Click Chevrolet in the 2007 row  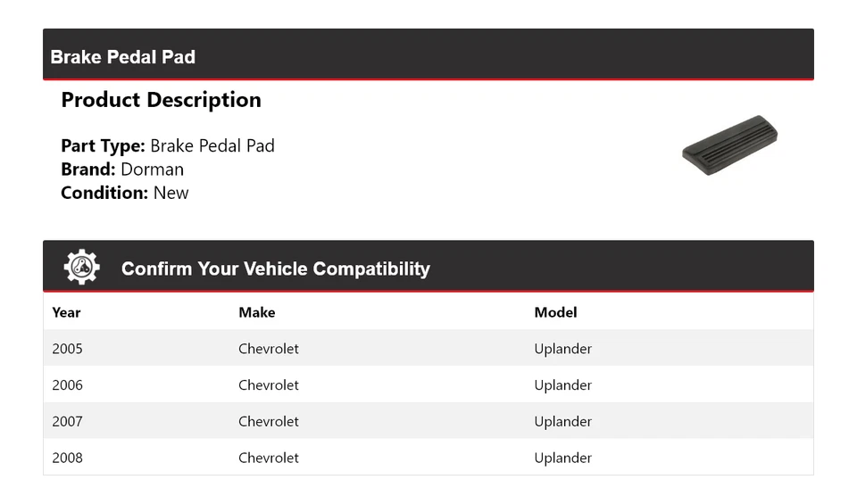269,422
